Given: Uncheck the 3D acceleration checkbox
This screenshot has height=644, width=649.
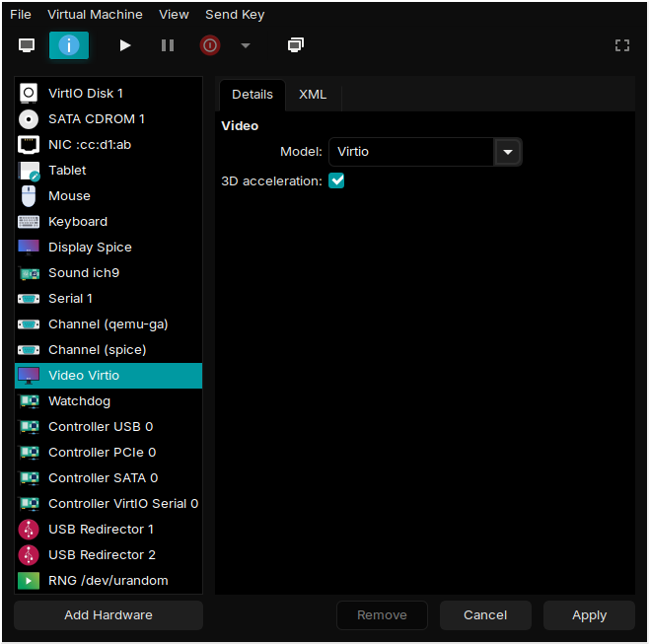Looking at the screenshot, I should click(336, 180).
